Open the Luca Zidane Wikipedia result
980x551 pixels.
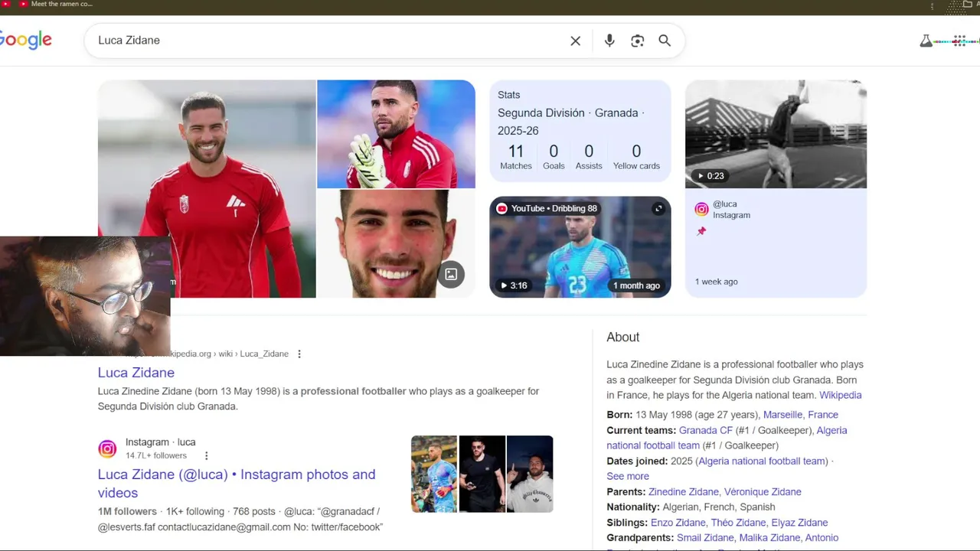coord(136,373)
